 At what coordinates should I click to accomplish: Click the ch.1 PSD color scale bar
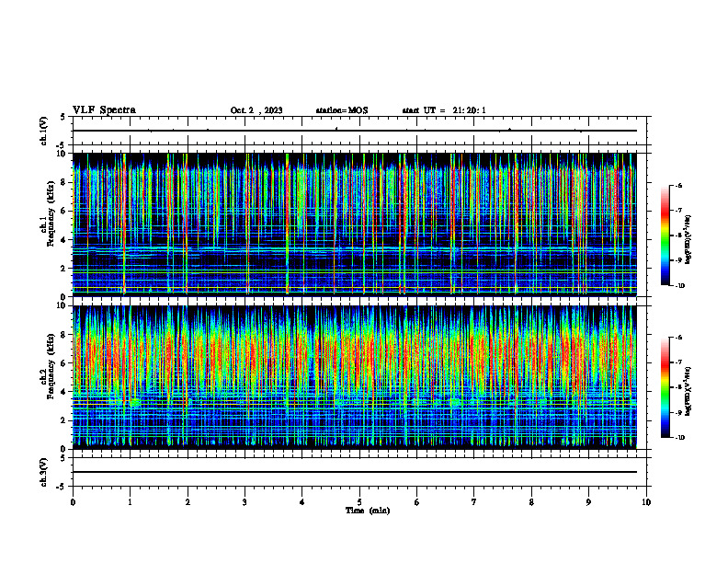coord(665,236)
